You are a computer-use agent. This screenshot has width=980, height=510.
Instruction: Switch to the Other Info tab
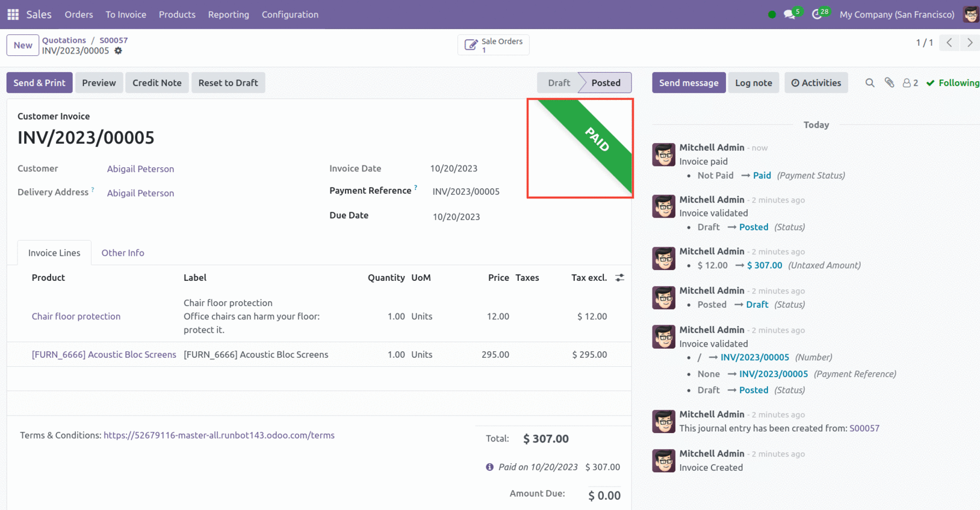123,253
